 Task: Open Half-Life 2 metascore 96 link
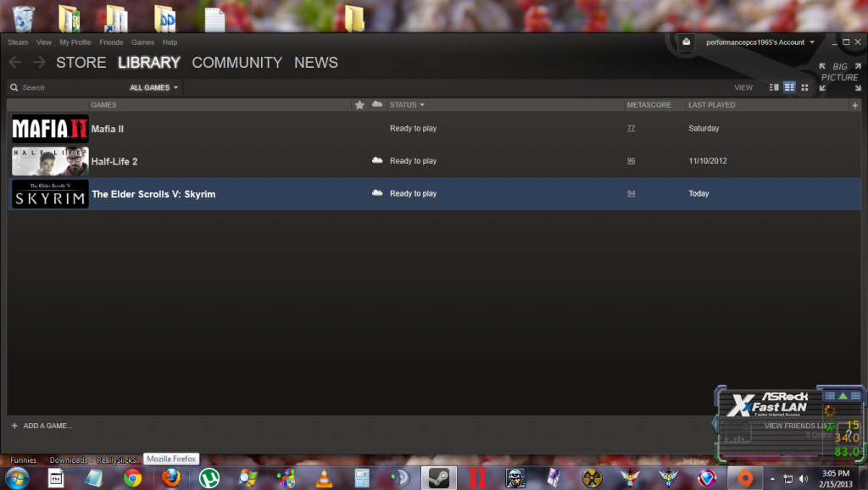tap(631, 160)
